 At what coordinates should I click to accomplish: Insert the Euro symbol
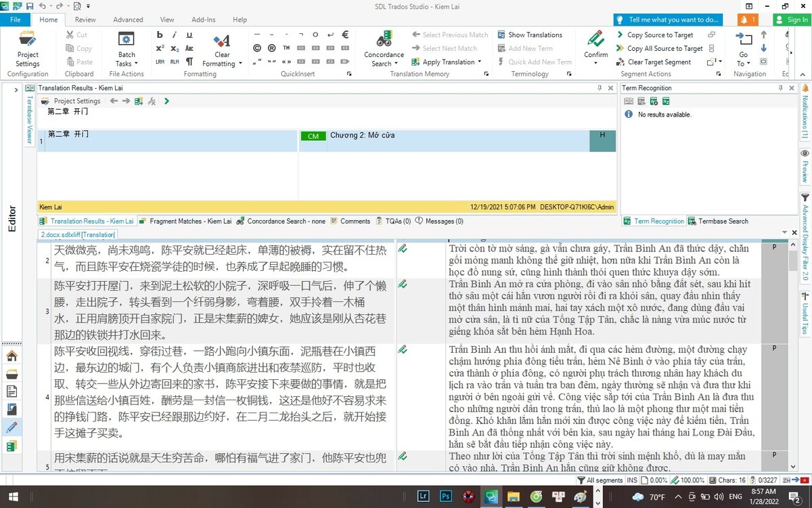click(344, 35)
